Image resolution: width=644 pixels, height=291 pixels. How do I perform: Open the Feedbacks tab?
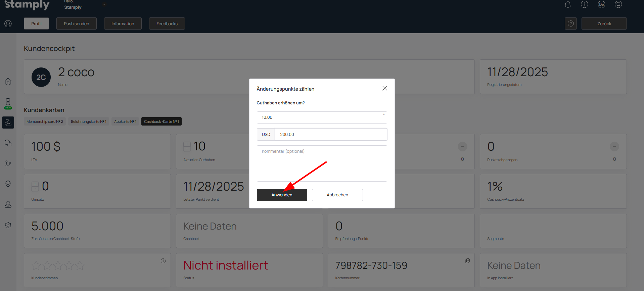(167, 23)
